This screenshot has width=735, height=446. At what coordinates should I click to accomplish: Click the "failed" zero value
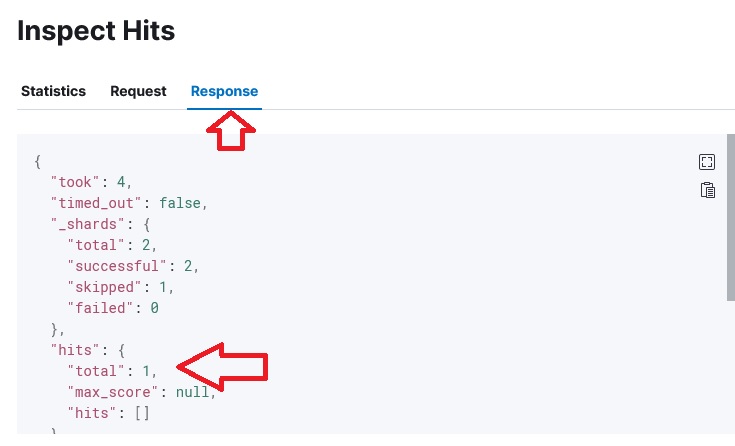point(154,308)
